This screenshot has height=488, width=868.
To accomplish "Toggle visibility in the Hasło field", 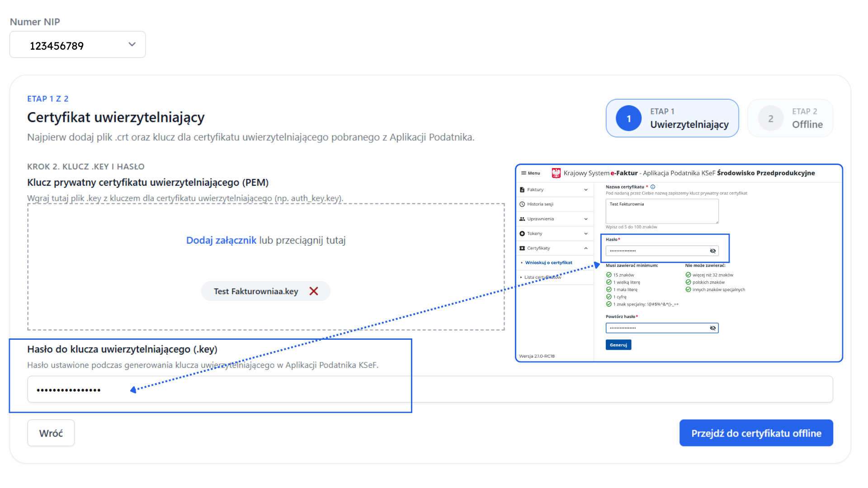I will [x=713, y=251].
